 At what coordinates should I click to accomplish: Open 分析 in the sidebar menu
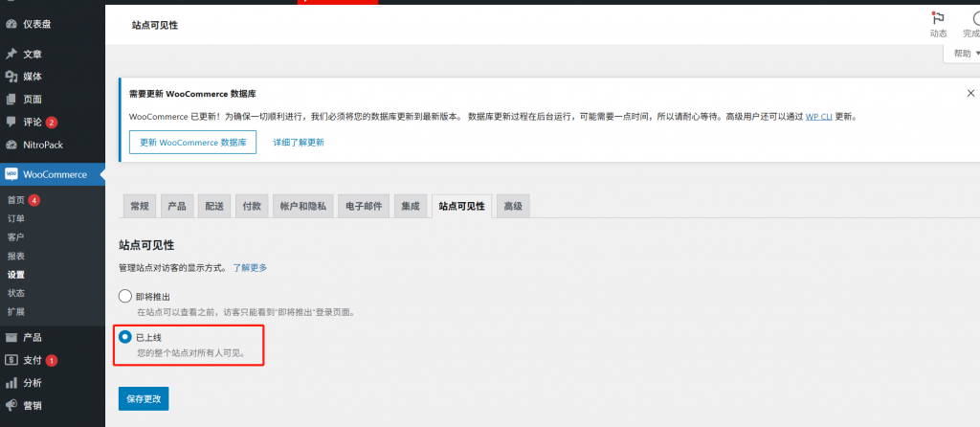tap(53, 383)
